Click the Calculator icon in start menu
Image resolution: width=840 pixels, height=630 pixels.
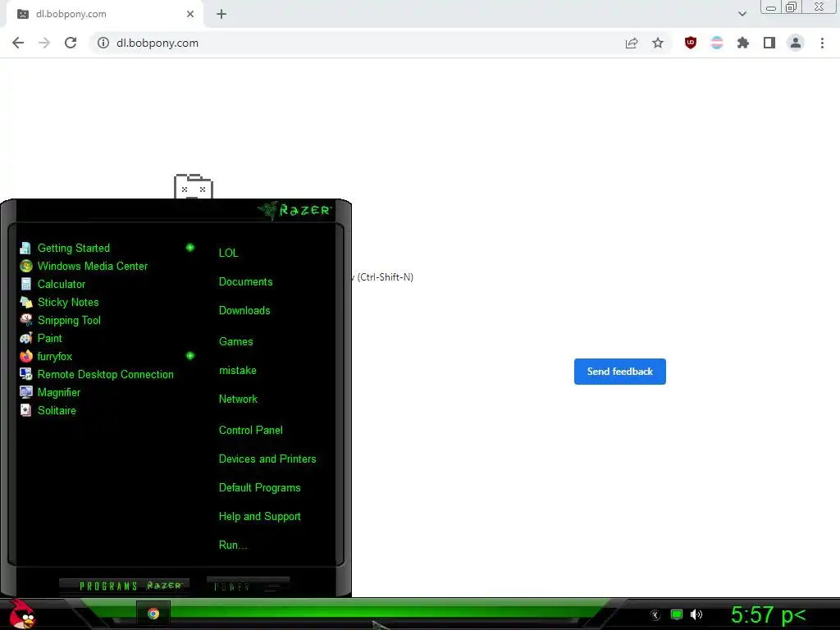(25, 285)
